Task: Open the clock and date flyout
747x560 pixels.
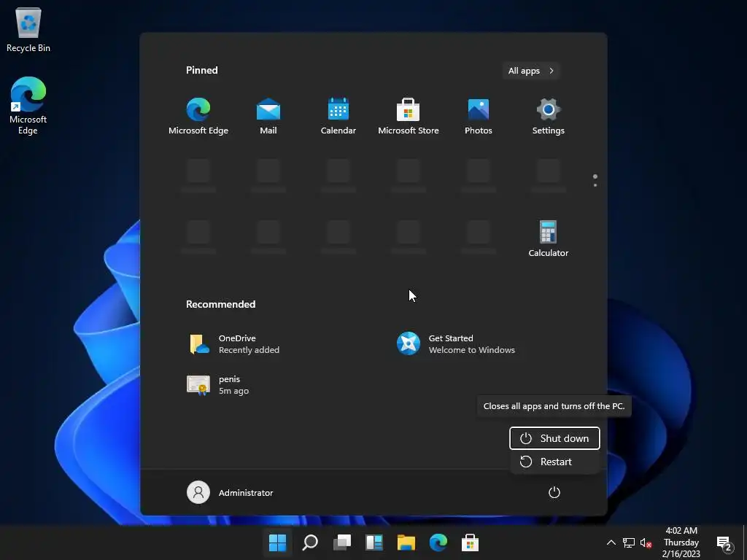Action: pyautogui.click(x=681, y=542)
